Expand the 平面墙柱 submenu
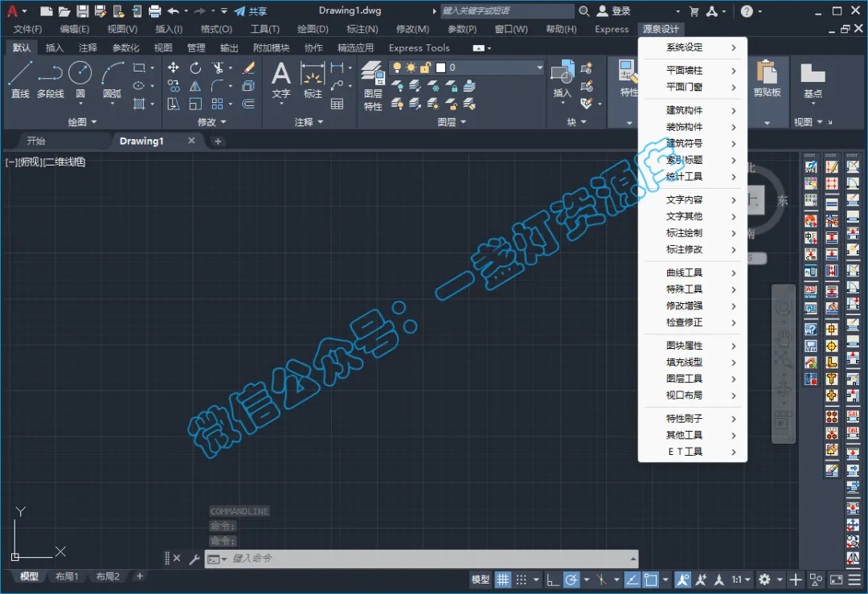Viewport: 868px width, 594px height. (693, 70)
